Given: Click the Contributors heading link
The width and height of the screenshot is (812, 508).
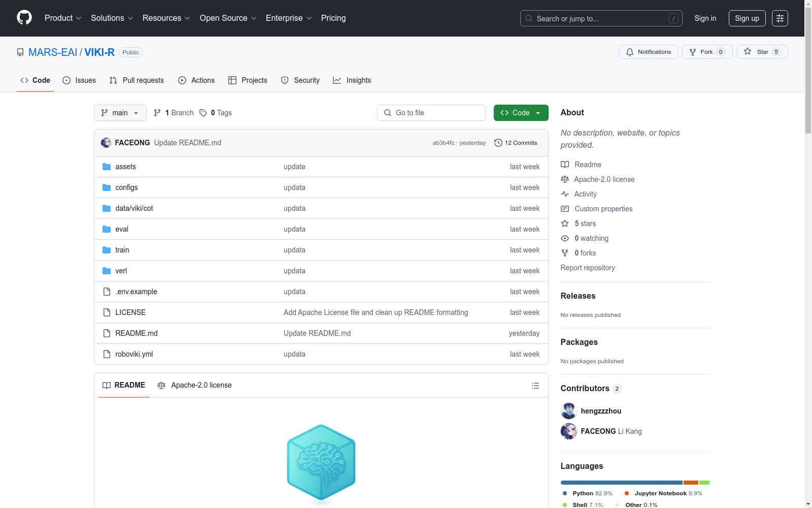Looking at the screenshot, I should click(591, 388).
